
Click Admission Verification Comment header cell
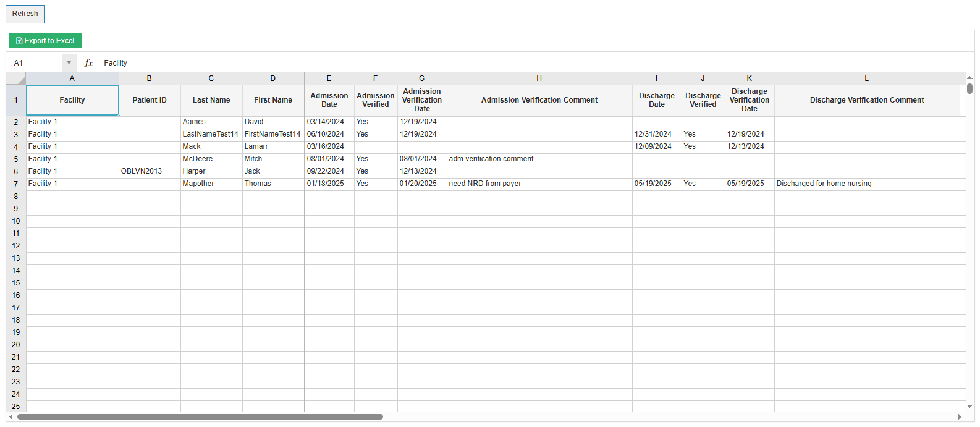click(539, 100)
